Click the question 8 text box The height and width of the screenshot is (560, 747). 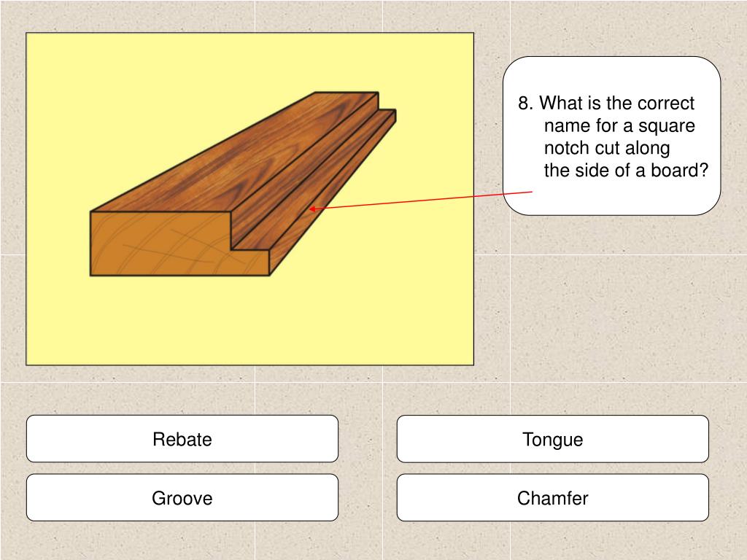[x=612, y=136]
